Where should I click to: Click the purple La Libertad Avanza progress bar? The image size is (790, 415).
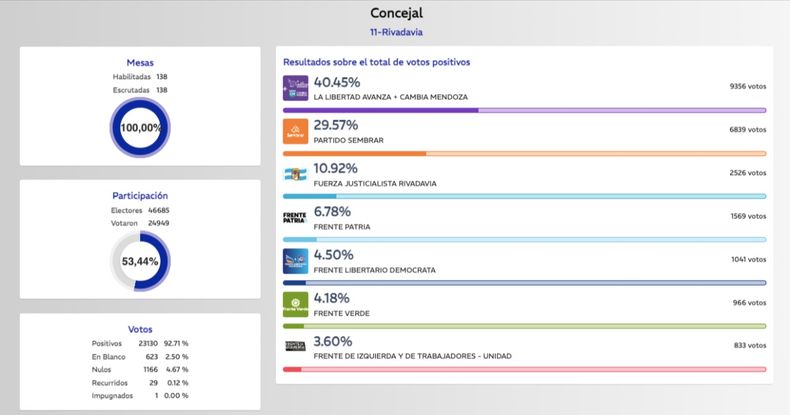click(524, 110)
